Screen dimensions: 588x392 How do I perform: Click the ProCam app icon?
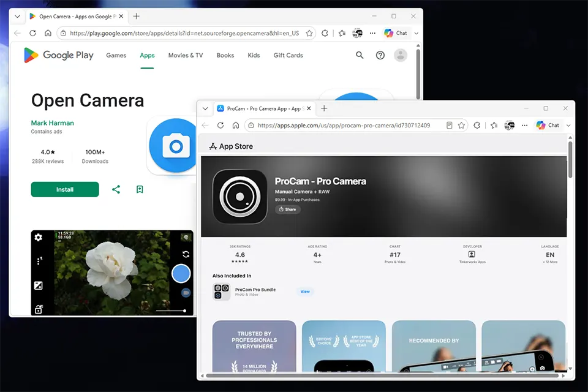pyautogui.click(x=240, y=197)
